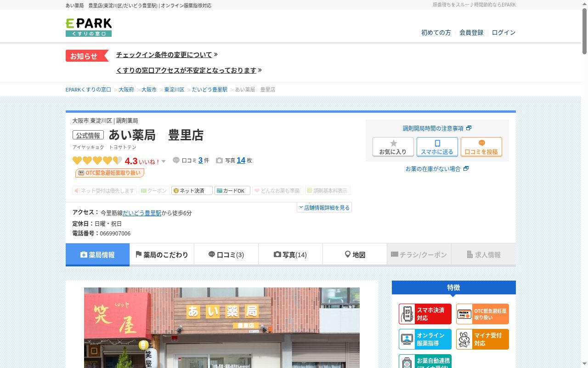Click the 写真 14 count link
This screenshot has width=588, height=368.
click(241, 160)
